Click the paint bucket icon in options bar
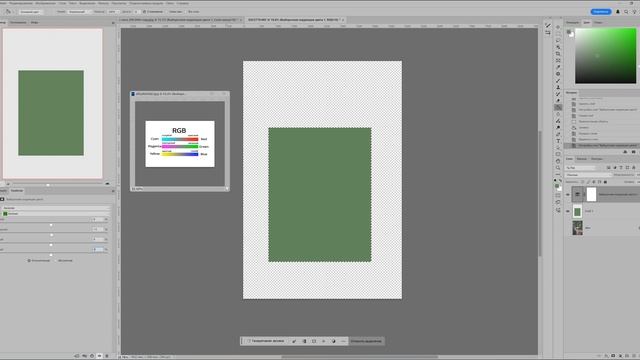Viewport: 640px width, 360px height. point(8,12)
